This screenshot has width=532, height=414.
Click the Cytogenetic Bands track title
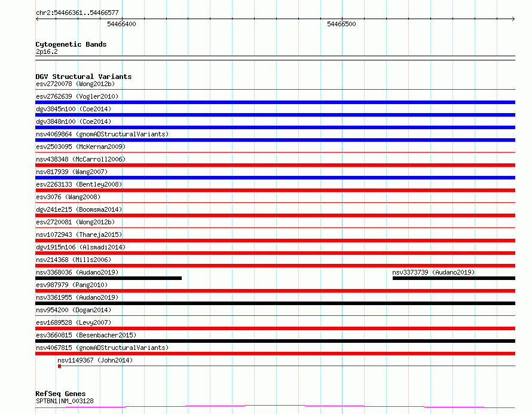click(71, 44)
